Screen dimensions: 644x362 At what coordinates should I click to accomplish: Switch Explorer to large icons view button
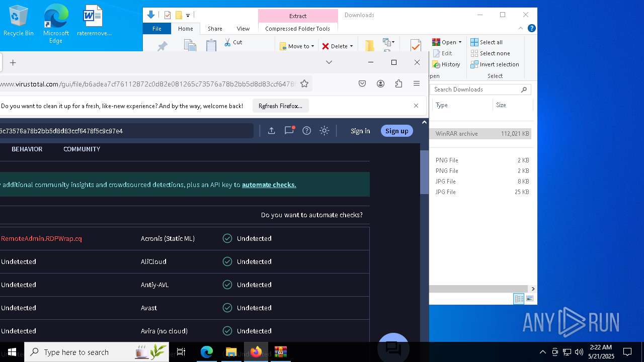(529, 299)
